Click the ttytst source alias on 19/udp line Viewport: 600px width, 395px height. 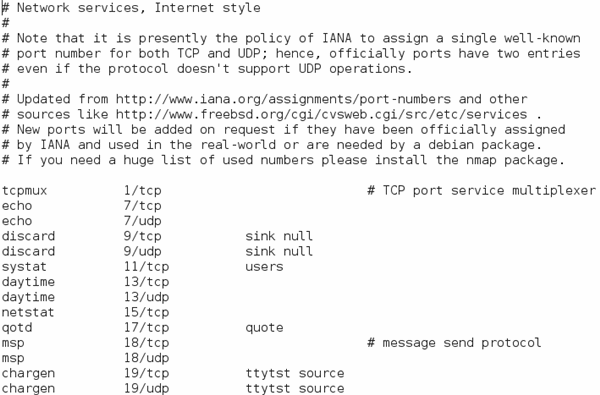(x=295, y=388)
